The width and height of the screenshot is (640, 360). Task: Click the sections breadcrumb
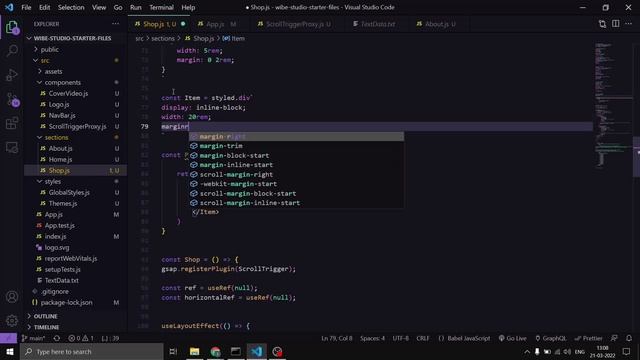(x=163, y=38)
